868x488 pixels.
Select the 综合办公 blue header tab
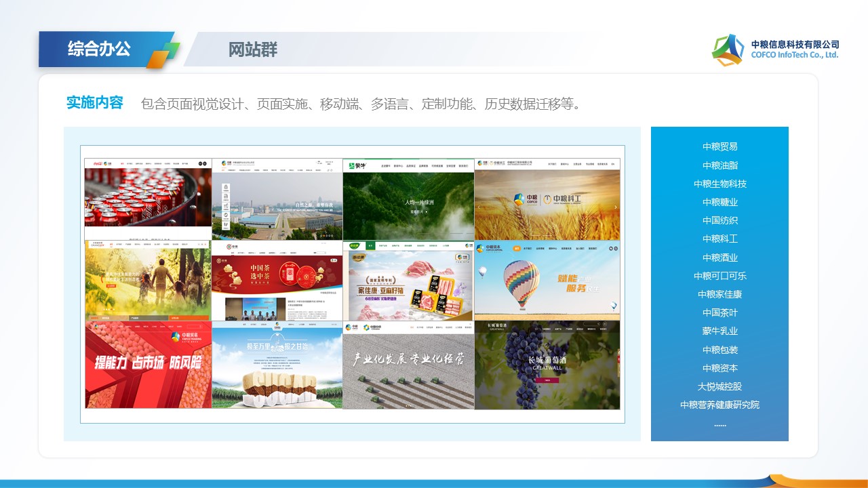click(99, 49)
